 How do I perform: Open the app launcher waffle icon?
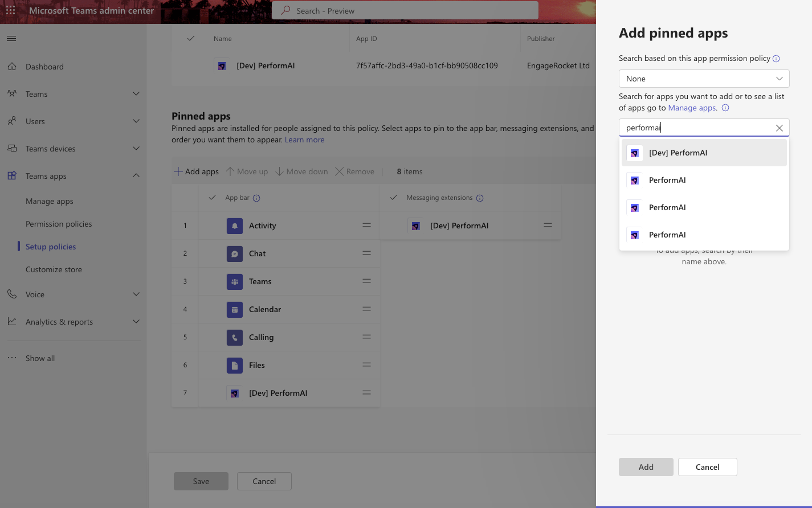(10, 10)
